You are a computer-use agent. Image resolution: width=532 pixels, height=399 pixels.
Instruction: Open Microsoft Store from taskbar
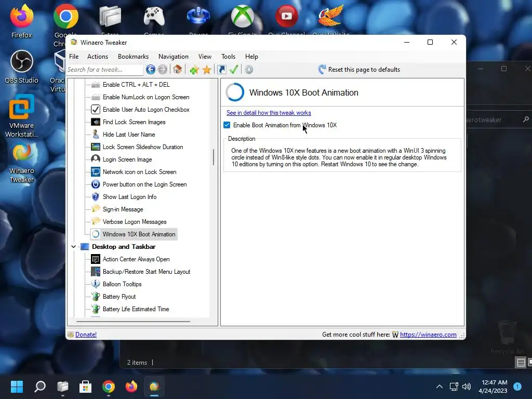coord(86,387)
